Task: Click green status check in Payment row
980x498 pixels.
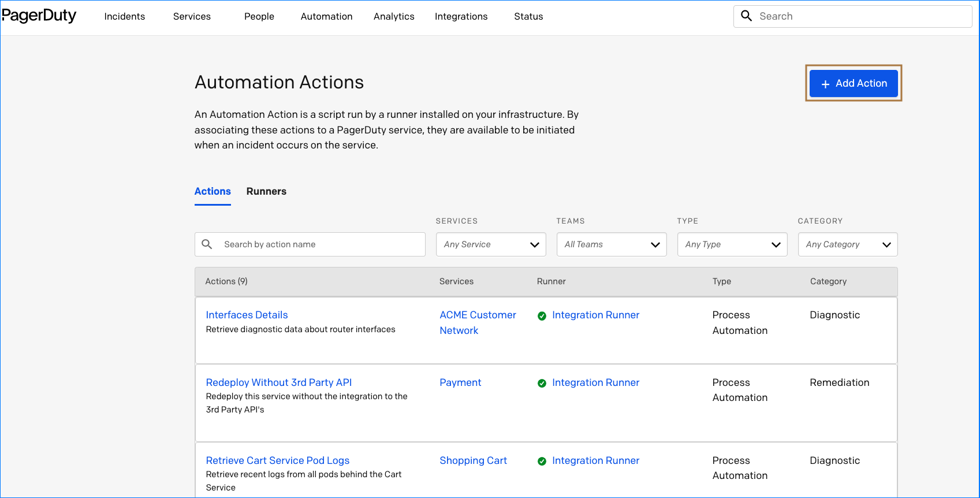Action: pyautogui.click(x=542, y=383)
